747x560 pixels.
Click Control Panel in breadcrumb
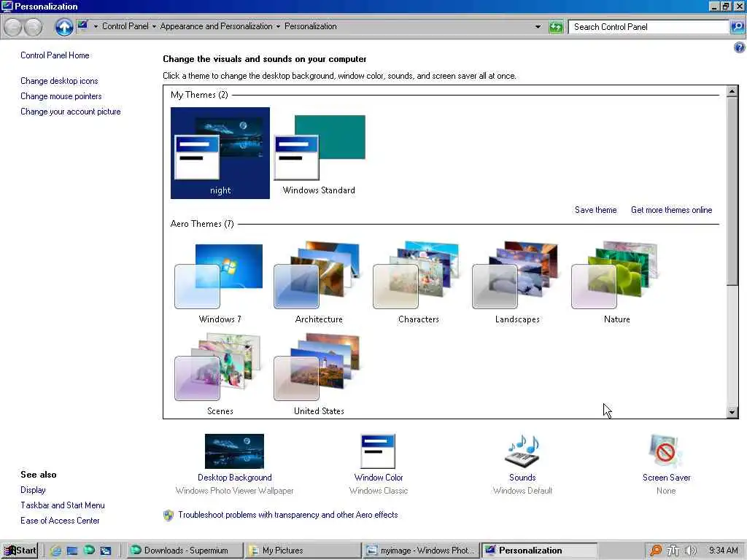tap(125, 26)
